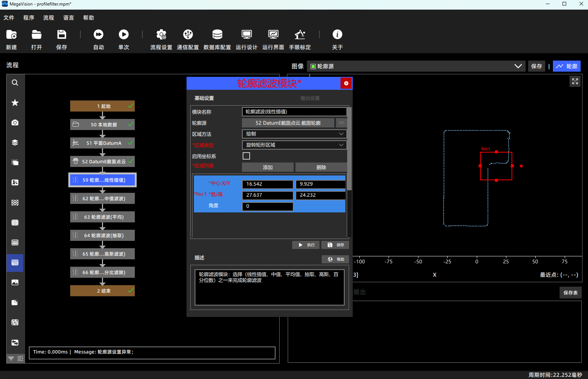Click the ruler measurement sidebar icon
Image resolution: width=588 pixels, height=379 pixels.
15,242
